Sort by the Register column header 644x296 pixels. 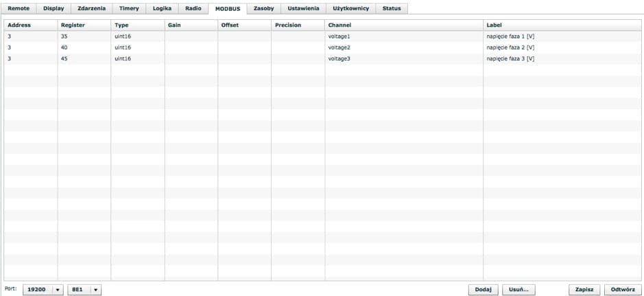click(73, 25)
